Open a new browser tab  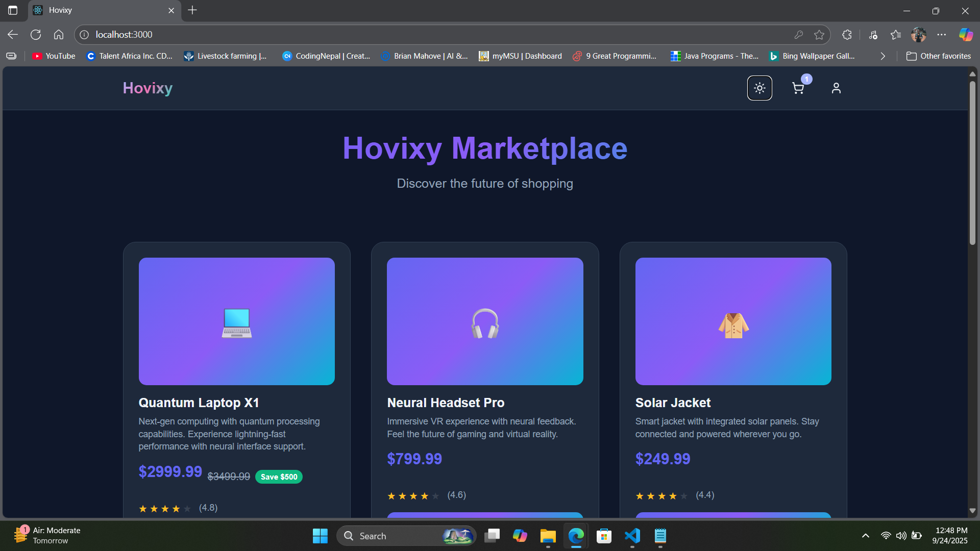192,10
